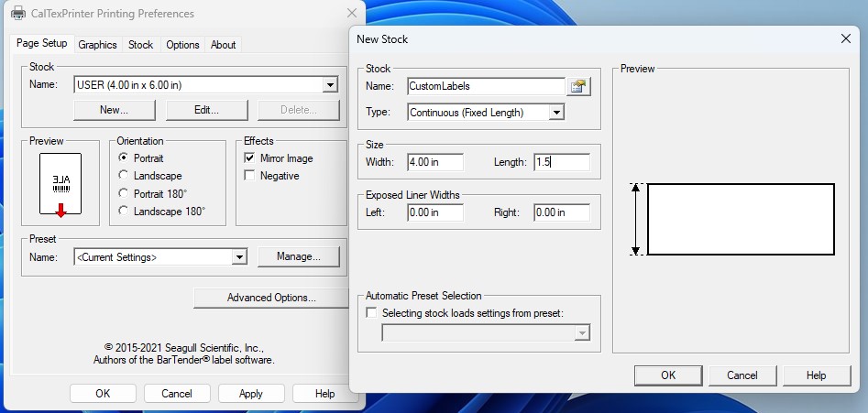Expand the Preset Name dropdown

click(x=239, y=257)
